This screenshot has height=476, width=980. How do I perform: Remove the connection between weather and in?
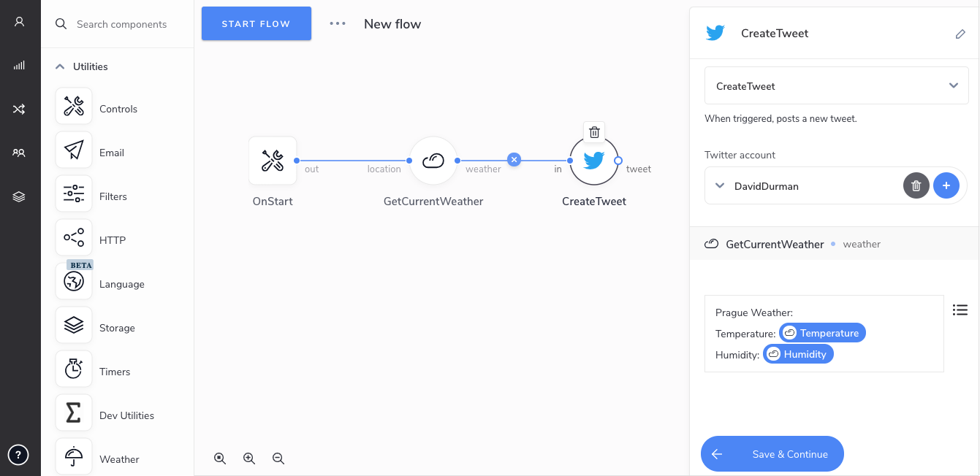(x=514, y=160)
